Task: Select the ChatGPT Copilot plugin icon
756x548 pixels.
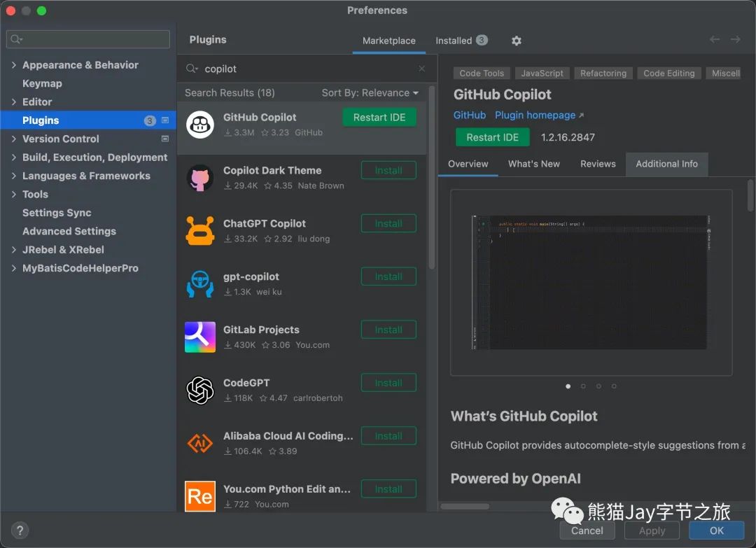Action: coord(199,230)
